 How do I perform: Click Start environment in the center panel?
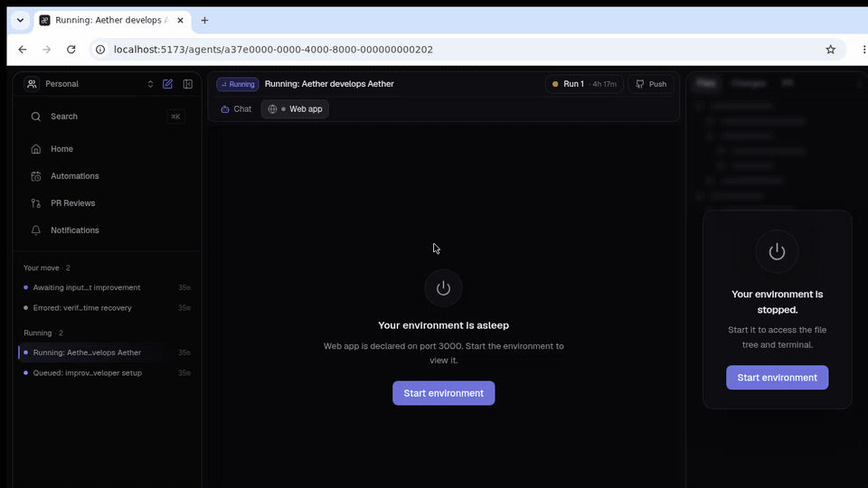(x=443, y=393)
